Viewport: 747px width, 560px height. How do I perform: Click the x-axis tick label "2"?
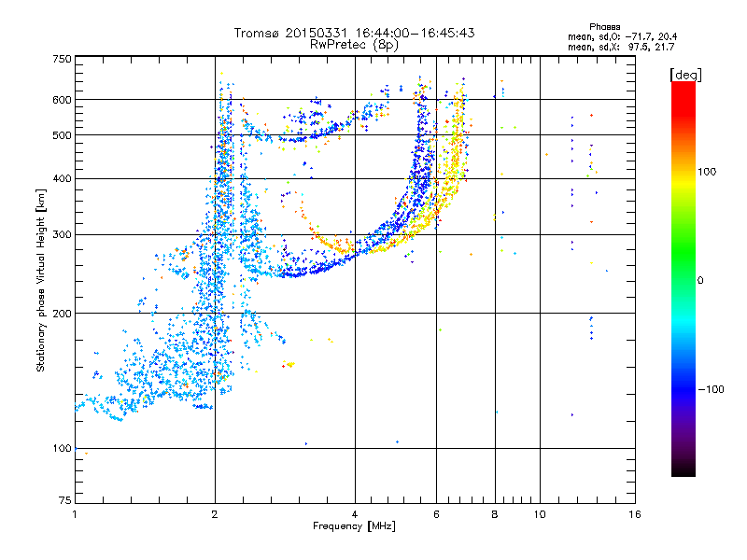pos(215,514)
